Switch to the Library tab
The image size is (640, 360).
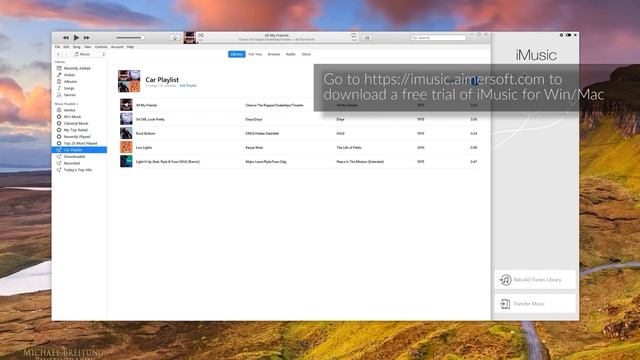pyautogui.click(x=237, y=54)
